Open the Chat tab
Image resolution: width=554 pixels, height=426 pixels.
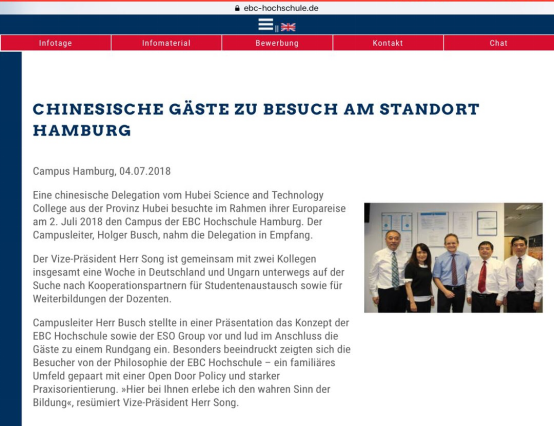tap(499, 43)
